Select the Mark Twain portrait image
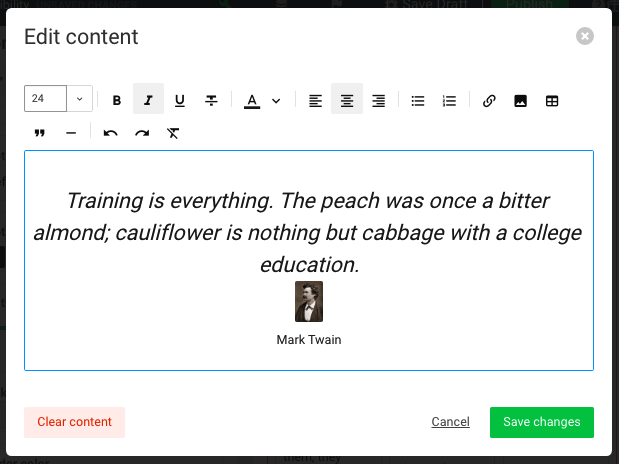The height and width of the screenshot is (464, 619). pyautogui.click(x=309, y=301)
